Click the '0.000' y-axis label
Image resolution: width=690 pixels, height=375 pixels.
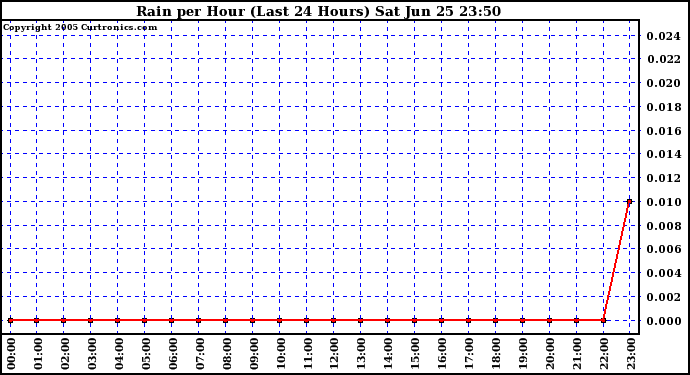pyautogui.click(x=663, y=321)
